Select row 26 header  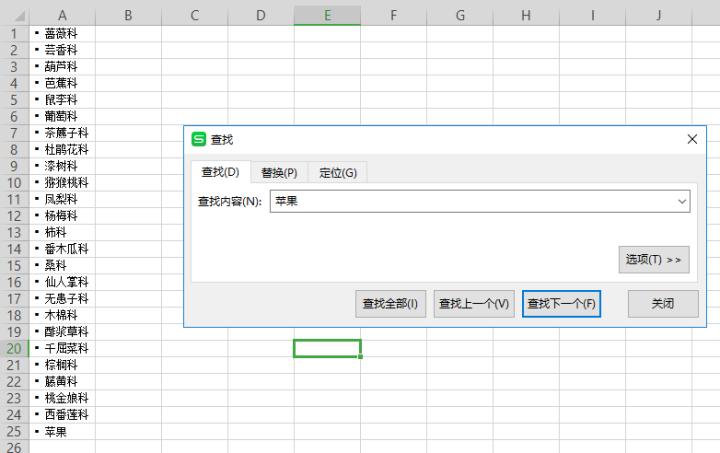(x=14, y=447)
